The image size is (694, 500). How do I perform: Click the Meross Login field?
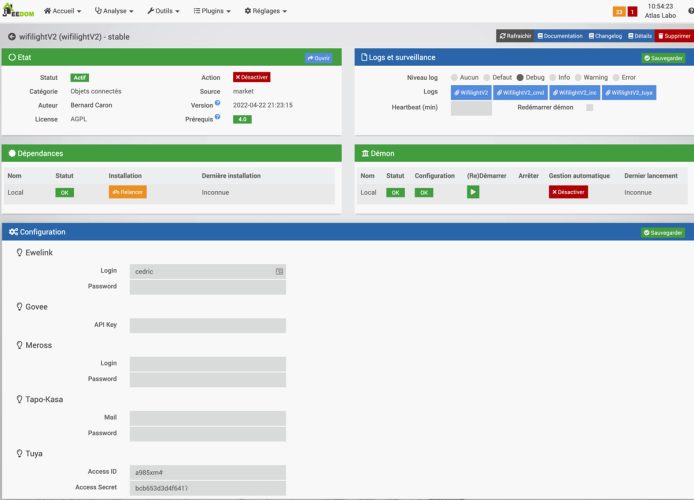coord(208,364)
